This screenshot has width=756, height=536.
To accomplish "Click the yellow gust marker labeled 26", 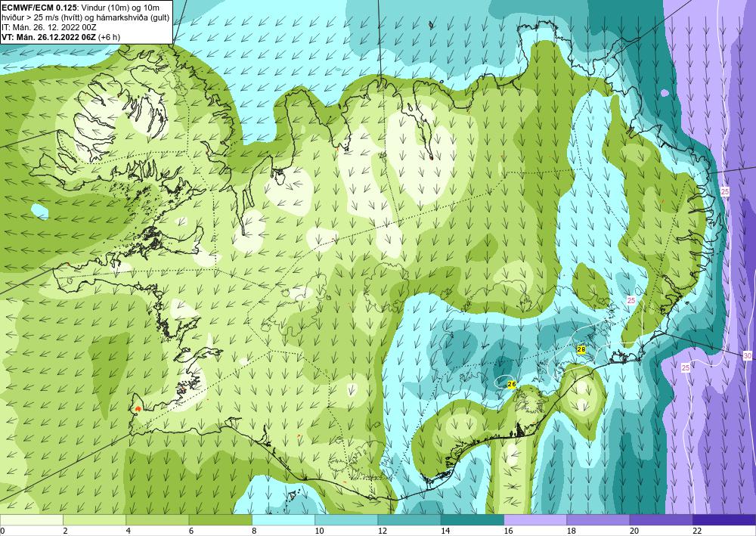I will click(x=512, y=384).
